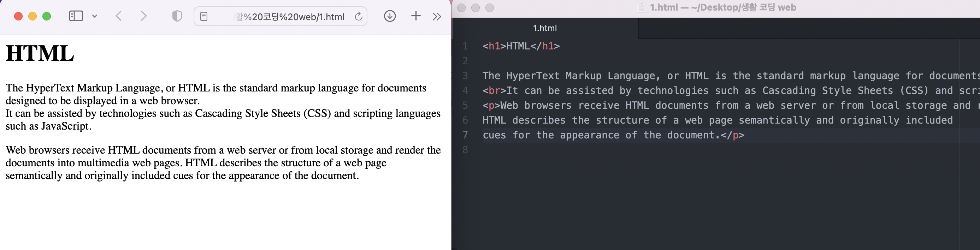Open sidebar options dropdown chevron in Safari
Screen dimensions: 980x250
point(95,16)
